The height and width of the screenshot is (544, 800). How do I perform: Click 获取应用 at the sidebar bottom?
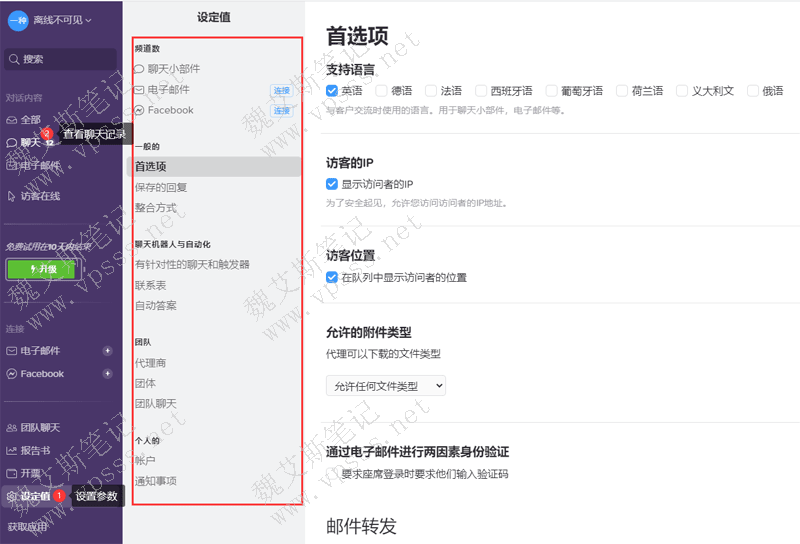[28, 527]
